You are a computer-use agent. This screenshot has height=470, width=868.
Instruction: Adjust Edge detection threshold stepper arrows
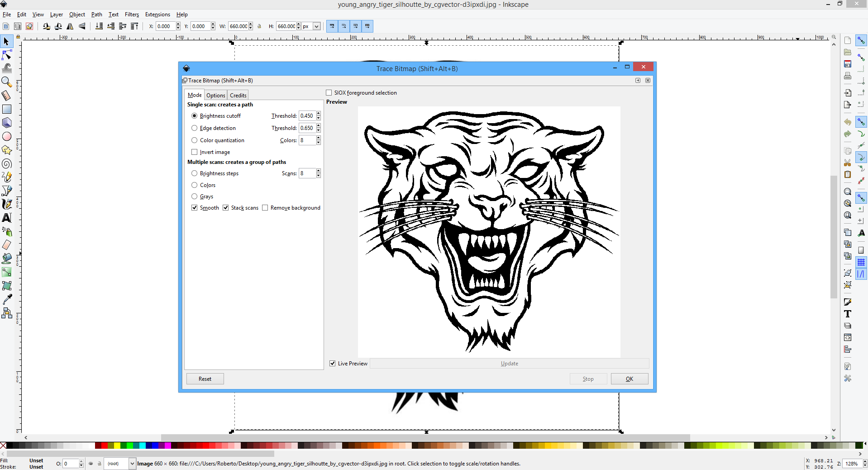click(319, 128)
